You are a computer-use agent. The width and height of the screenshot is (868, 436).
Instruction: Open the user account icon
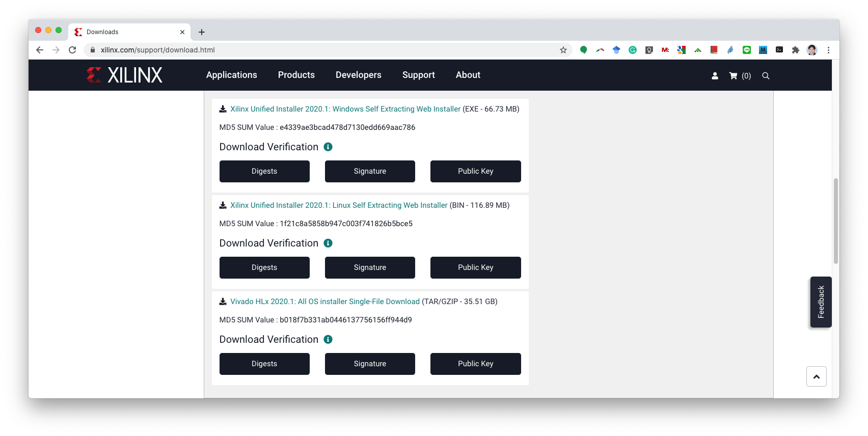pyautogui.click(x=715, y=76)
